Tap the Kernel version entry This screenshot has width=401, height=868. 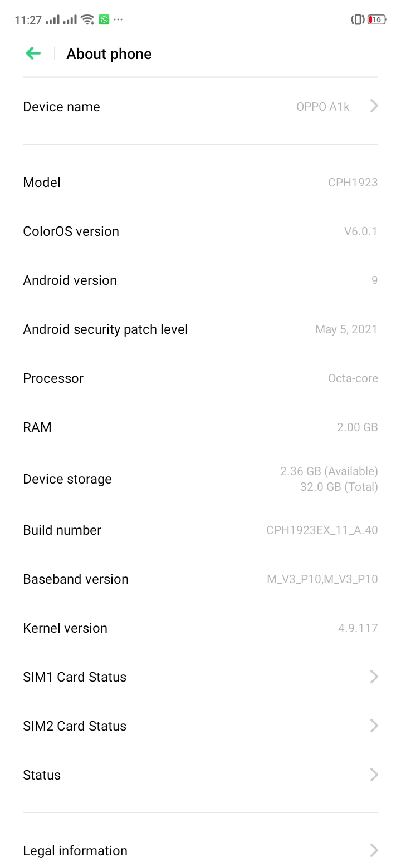click(x=200, y=628)
